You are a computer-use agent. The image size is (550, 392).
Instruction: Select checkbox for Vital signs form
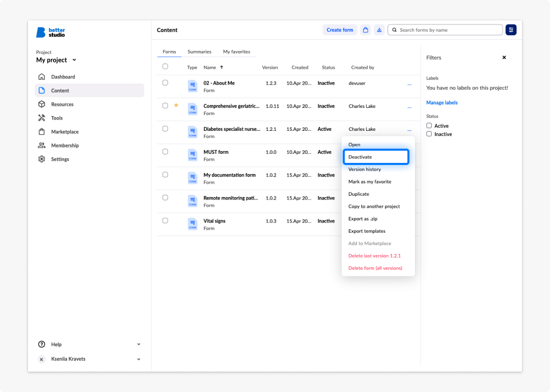(x=165, y=220)
